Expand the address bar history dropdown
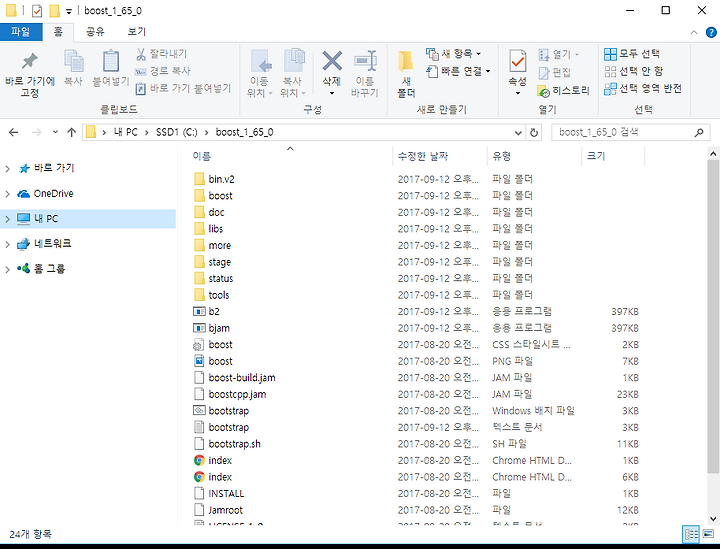 coord(518,133)
